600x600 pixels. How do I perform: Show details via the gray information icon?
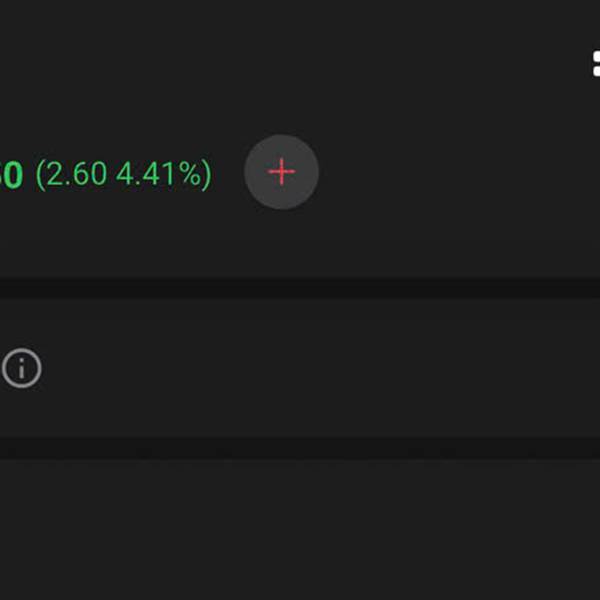coord(22,368)
